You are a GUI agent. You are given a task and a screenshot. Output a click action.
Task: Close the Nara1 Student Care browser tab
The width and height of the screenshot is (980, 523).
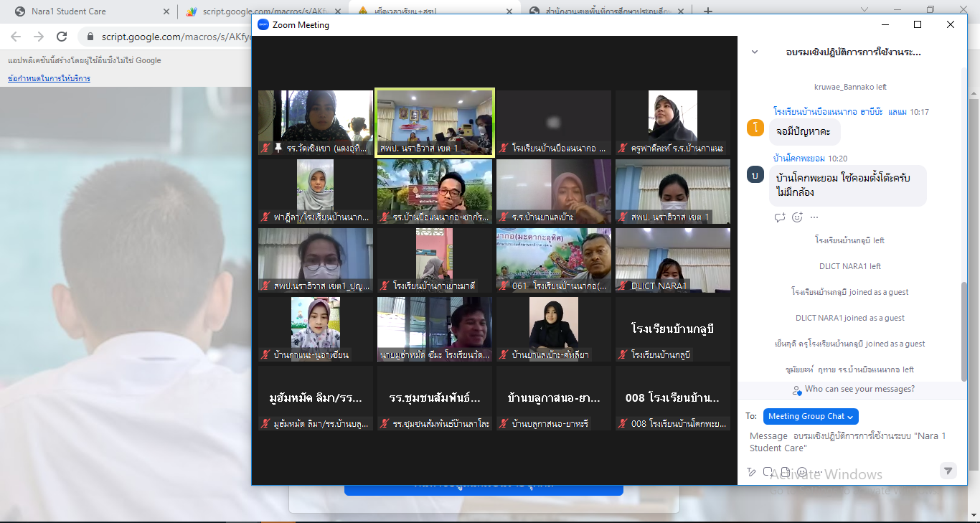click(166, 11)
